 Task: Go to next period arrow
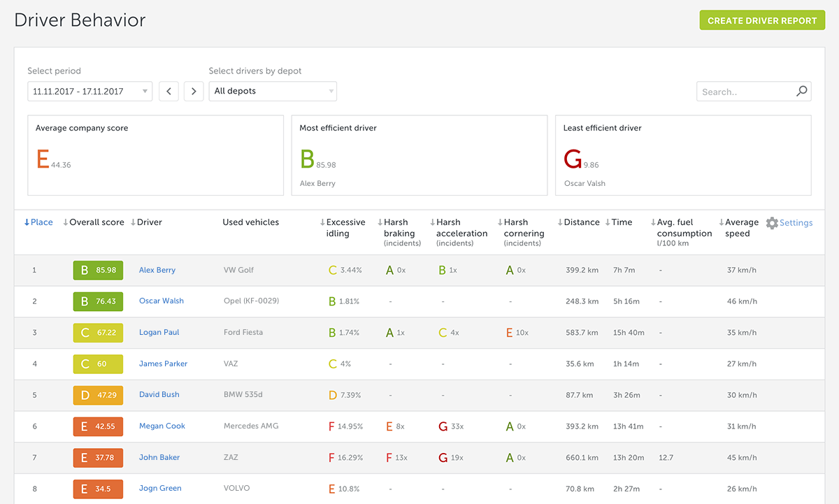coord(194,92)
